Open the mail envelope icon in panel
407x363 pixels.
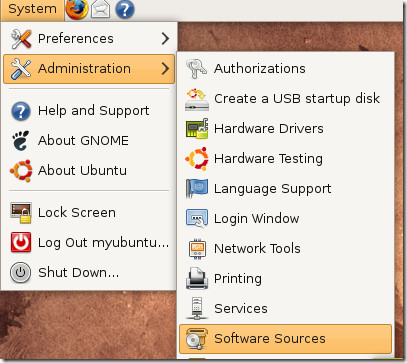click(x=101, y=9)
